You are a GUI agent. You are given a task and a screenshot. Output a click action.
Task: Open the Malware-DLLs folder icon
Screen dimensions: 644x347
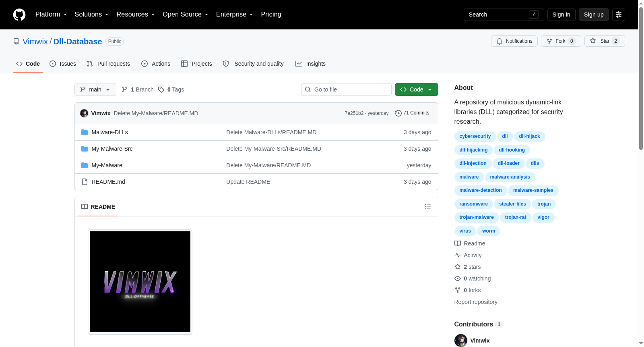(85, 132)
